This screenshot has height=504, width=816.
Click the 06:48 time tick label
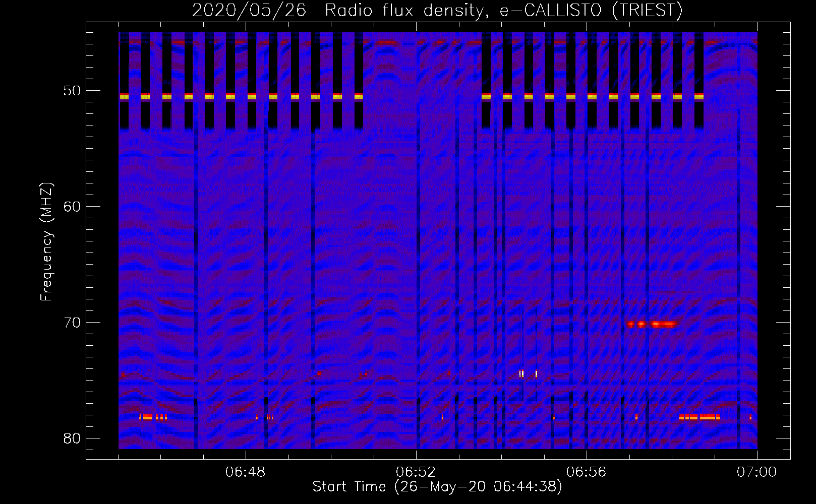(x=246, y=472)
